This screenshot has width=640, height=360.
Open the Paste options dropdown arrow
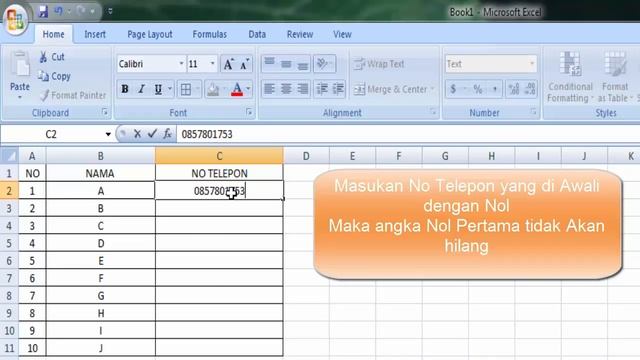(20, 98)
